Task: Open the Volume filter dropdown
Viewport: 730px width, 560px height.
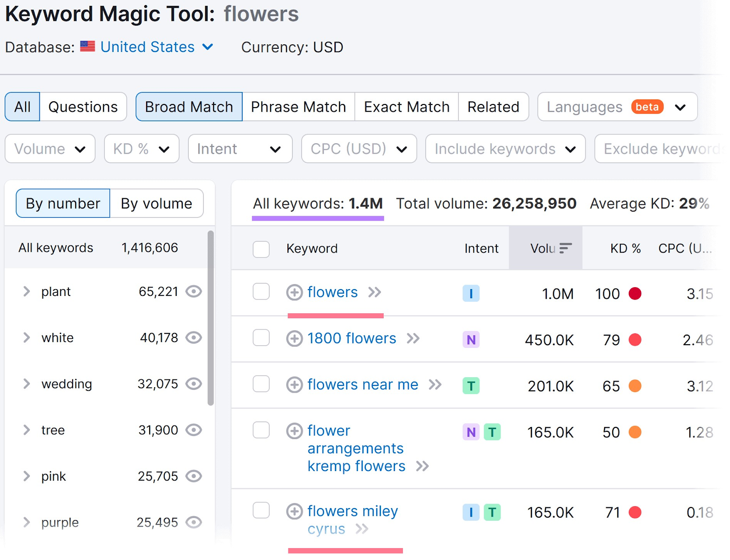Action: pyautogui.click(x=49, y=149)
